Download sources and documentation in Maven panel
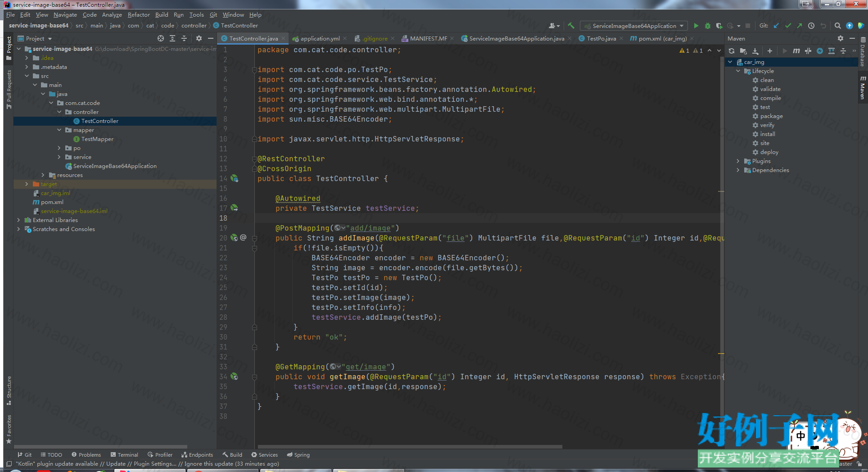Screen dimensions: 868x472 point(755,51)
